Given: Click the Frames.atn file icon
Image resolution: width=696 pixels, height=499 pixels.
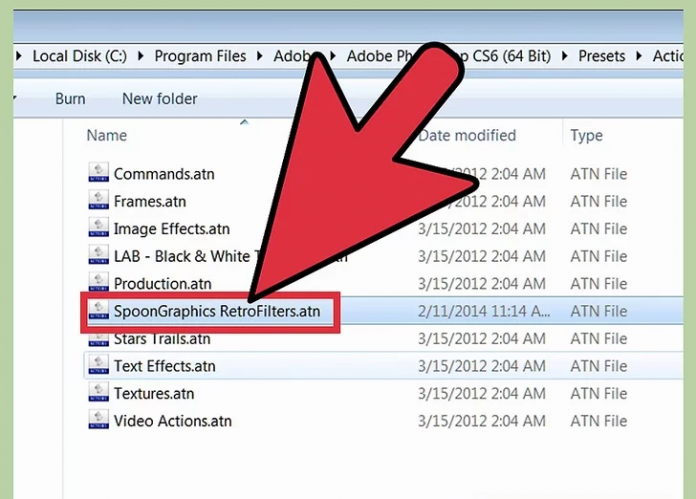Looking at the screenshot, I should click(98, 201).
